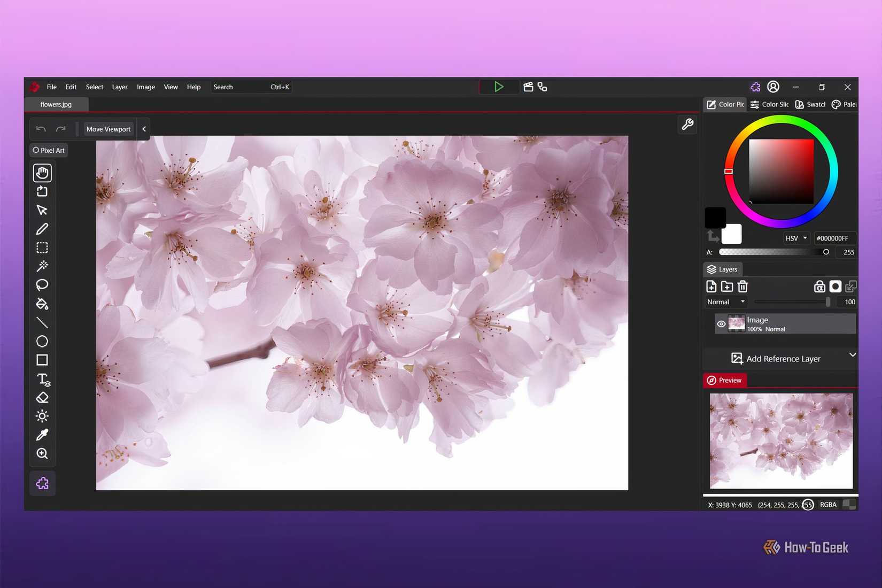
Task: Select the Text tool
Action: pos(43,379)
